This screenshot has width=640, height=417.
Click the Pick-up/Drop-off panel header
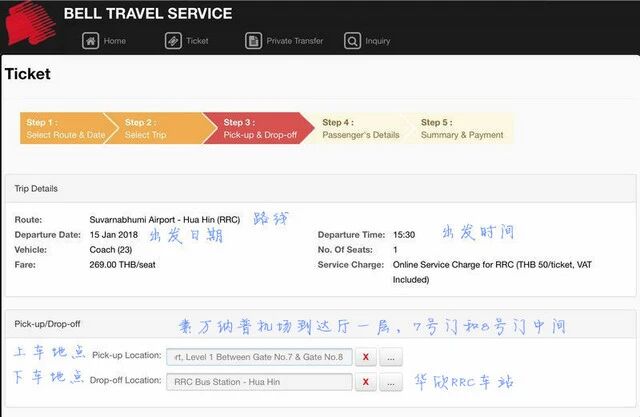pos(320,324)
